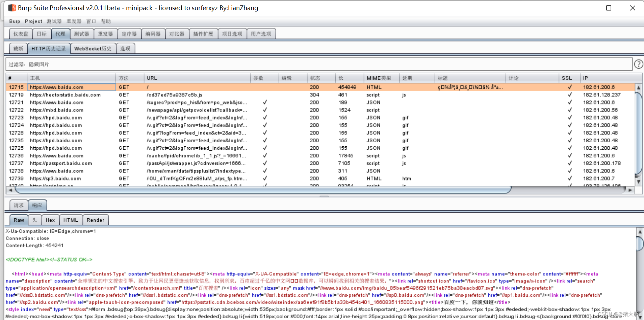Image resolution: width=644 pixels, height=320 pixels.
Task: Sort history by the 参数 column header
Action: (265, 78)
